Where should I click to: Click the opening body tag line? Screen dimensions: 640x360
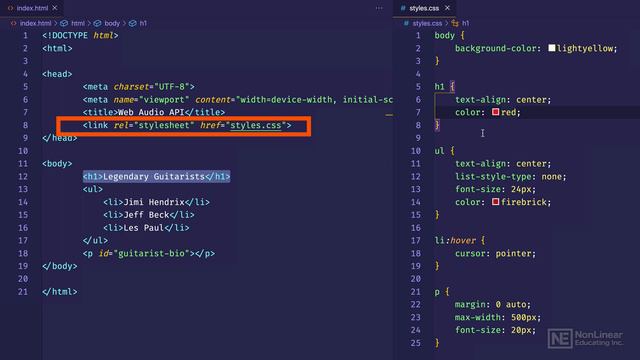[57, 164]
